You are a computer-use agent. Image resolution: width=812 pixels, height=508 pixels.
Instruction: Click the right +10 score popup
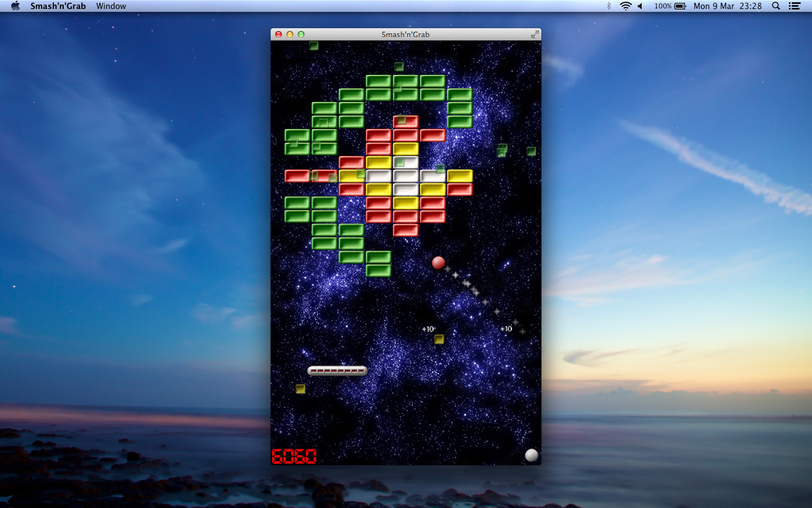coord(506,329)
